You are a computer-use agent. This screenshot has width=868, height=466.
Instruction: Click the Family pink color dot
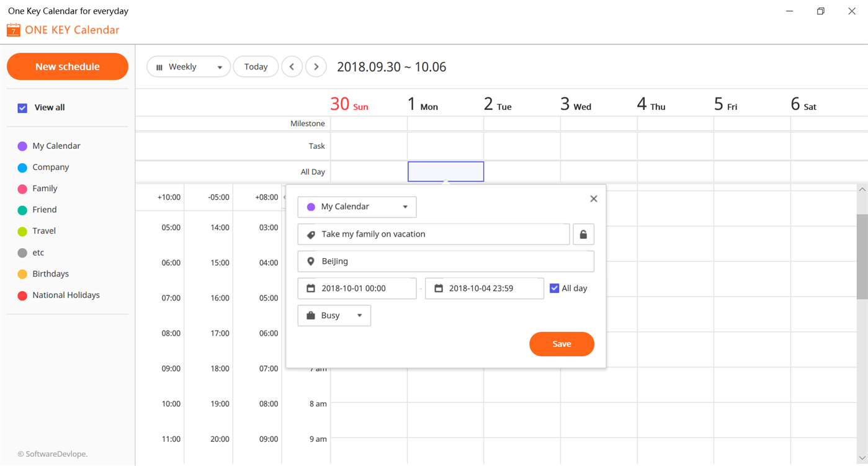tap(22, 188)
